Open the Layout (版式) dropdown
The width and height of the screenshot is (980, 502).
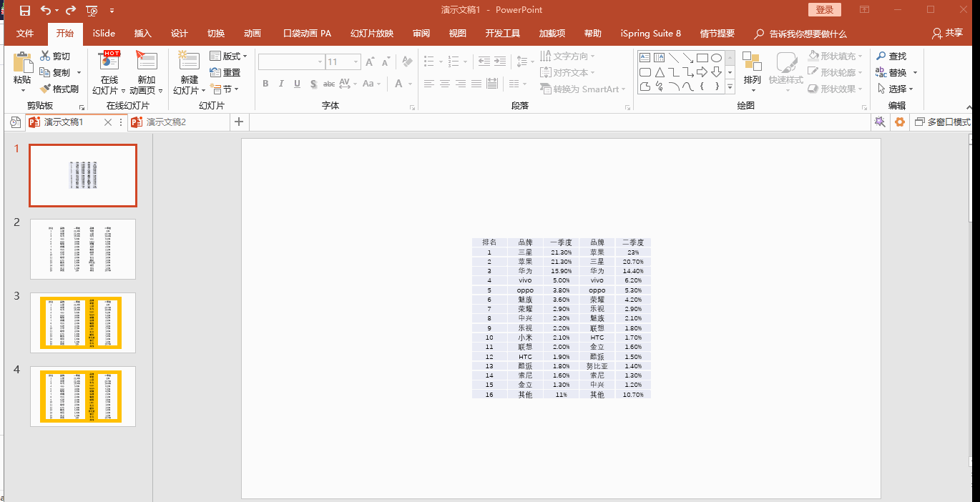pyautogui.click(x=228, y=56)
